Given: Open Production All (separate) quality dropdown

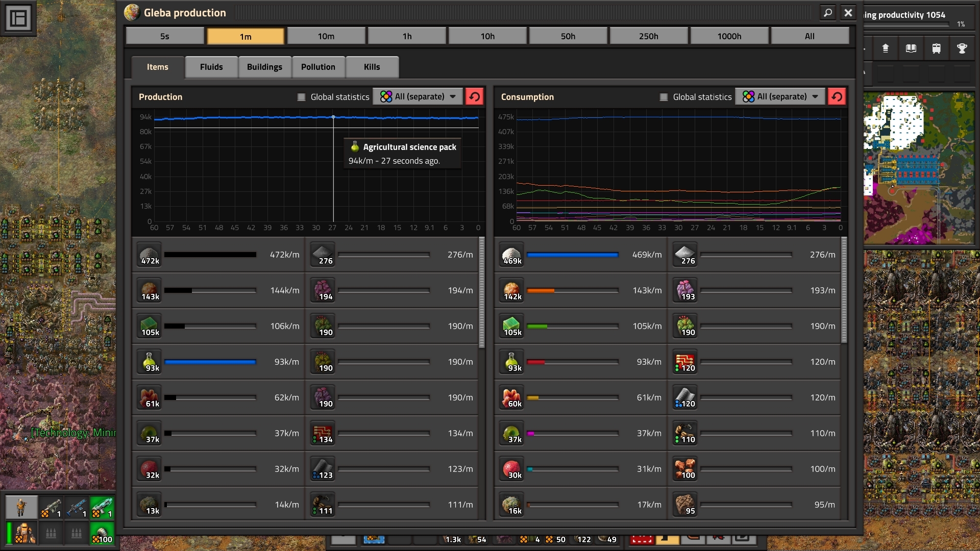Looking at the screenshot, I should [x=418, y=96].
